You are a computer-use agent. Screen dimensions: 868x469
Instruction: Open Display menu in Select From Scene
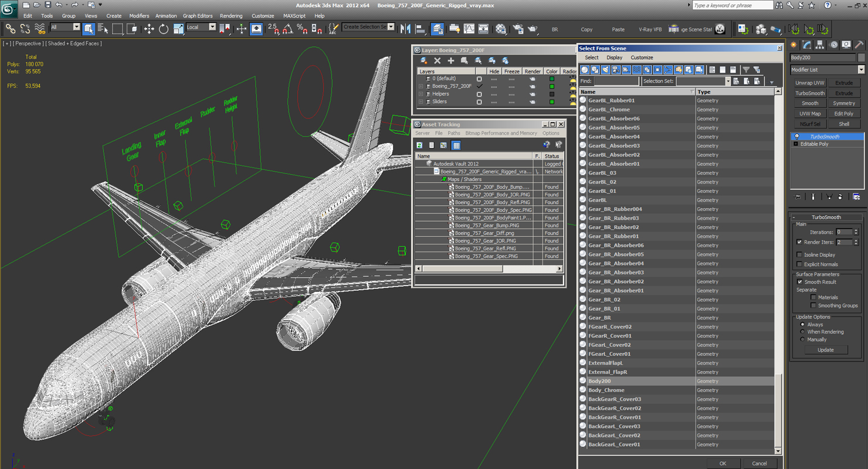coord(615,57)
